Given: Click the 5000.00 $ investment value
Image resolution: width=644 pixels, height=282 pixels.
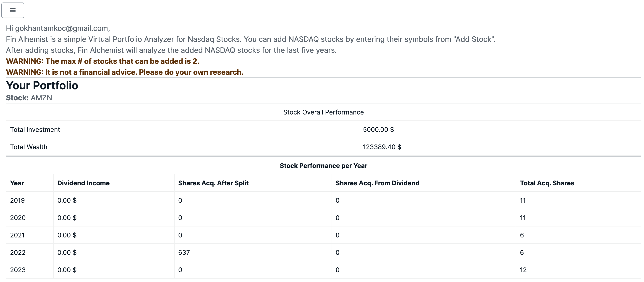Looking at the screenshot, I should 378,130.
